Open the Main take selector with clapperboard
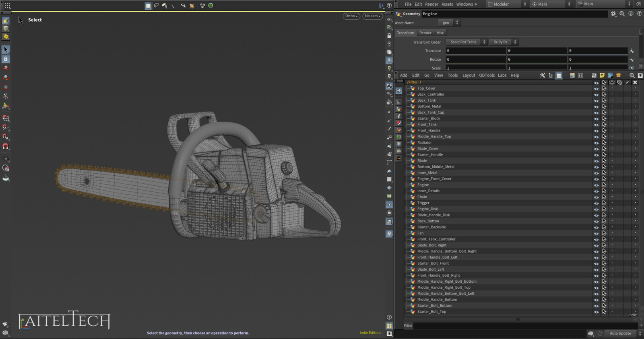This screenshot has height=339, width=644. coord(604,4)
